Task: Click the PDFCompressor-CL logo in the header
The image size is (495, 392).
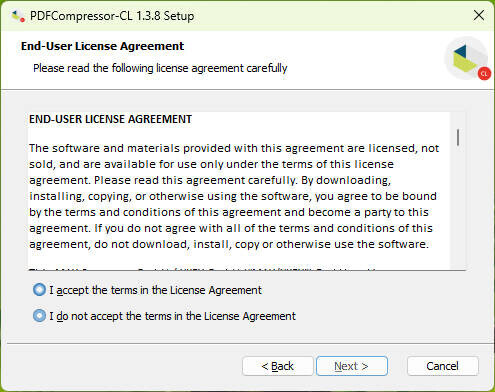Action: pyautogui.click(x=467, y=58)
